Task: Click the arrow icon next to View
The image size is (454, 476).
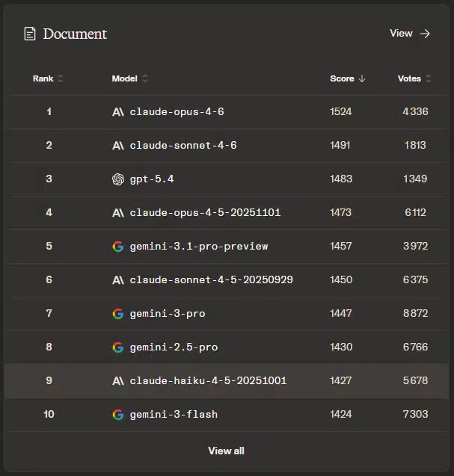Action: (426, 34)
